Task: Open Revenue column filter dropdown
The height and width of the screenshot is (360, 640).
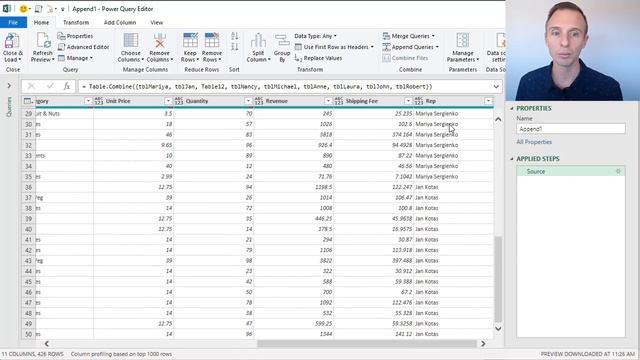Action: point(328,101)
